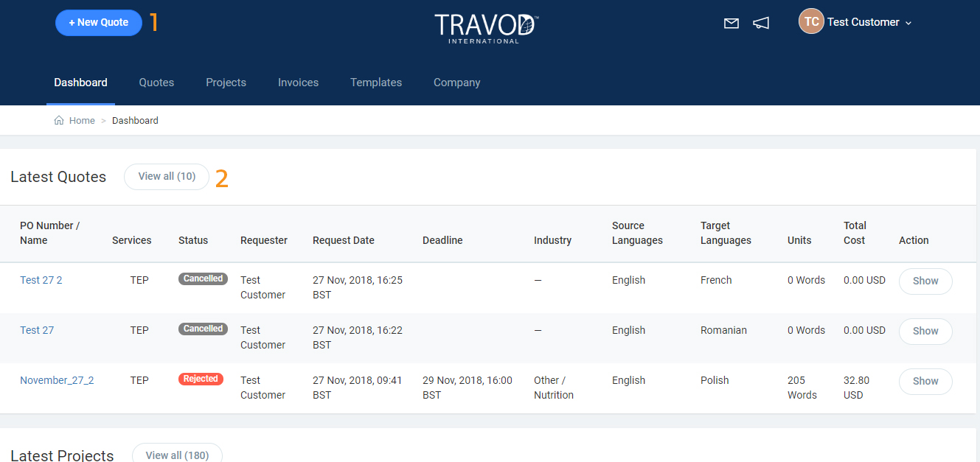
Task: Show details for the Test 27 2 quote
Action: pyautogui.click(x=925, y=281)
